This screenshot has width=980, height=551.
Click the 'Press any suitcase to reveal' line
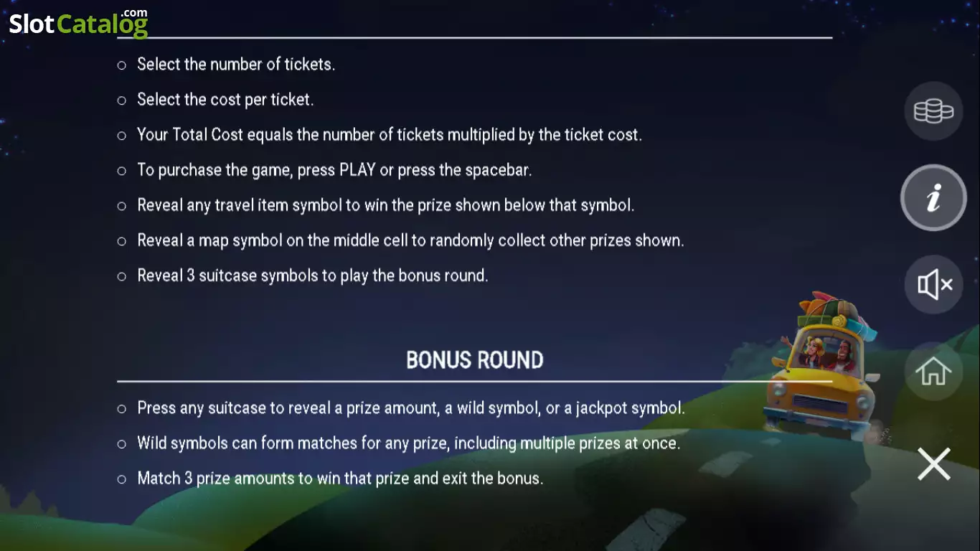click(x=411, y=408)
